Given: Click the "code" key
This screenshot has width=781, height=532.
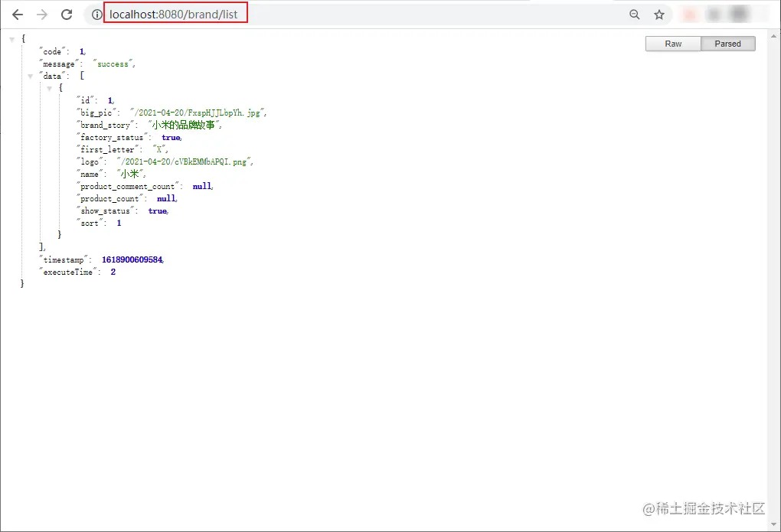Looking at the screenshot, I should pos(52,52).
